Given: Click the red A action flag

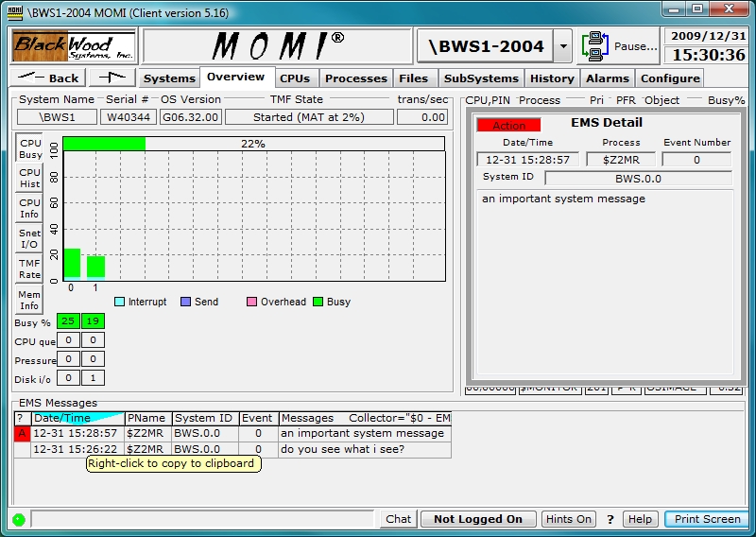Looking at the screenshot, I should pyautogui.click(x=22, y=433).
